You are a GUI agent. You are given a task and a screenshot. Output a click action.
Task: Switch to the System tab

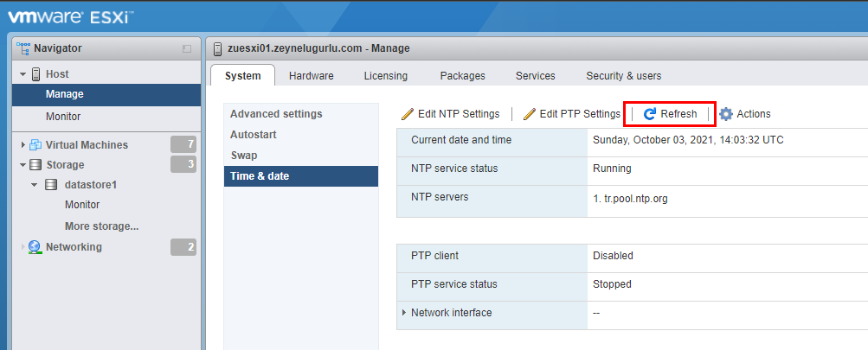pos(242,76)
